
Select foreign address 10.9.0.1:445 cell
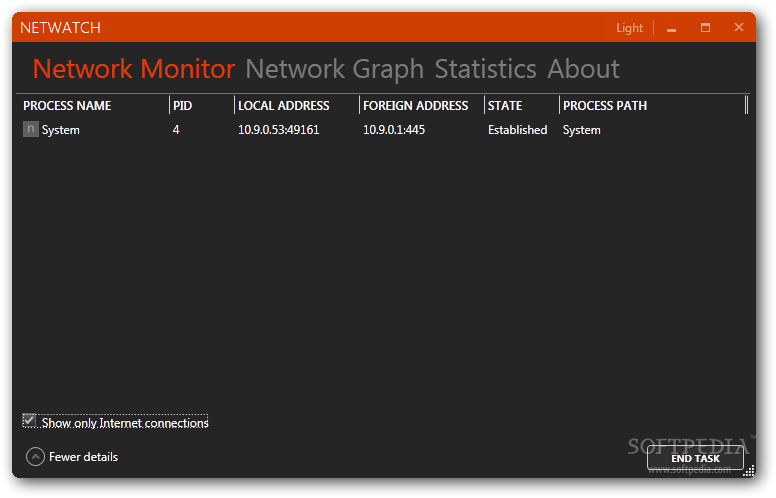[x=394, y=130]
